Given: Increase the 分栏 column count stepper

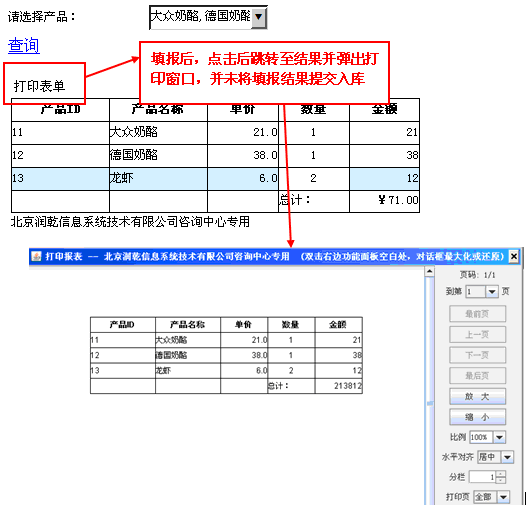Looking at the screenshot, I should 501,474.
